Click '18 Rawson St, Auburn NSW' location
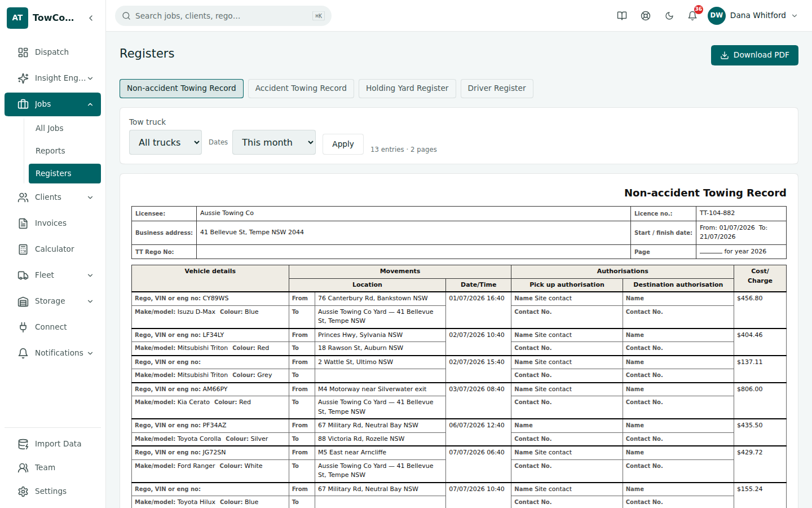Screen dimensions: 812x508 [x=360, y=348]
